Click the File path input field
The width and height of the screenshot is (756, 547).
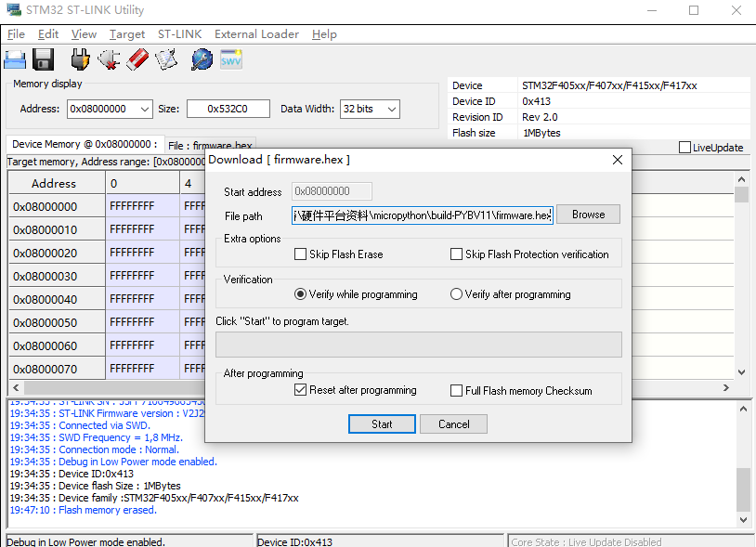click(423, 215)
